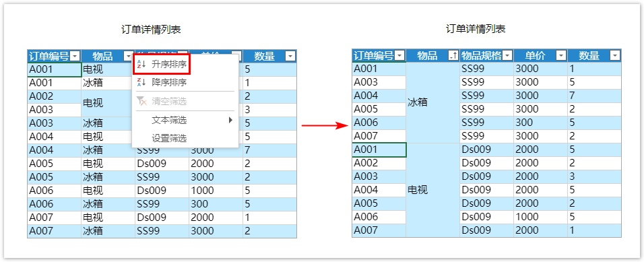This screenshot has height=262, width=644.
Task: Select merged 电视 cell in right table
Action: pyautogui.click(x=433, y=190)
